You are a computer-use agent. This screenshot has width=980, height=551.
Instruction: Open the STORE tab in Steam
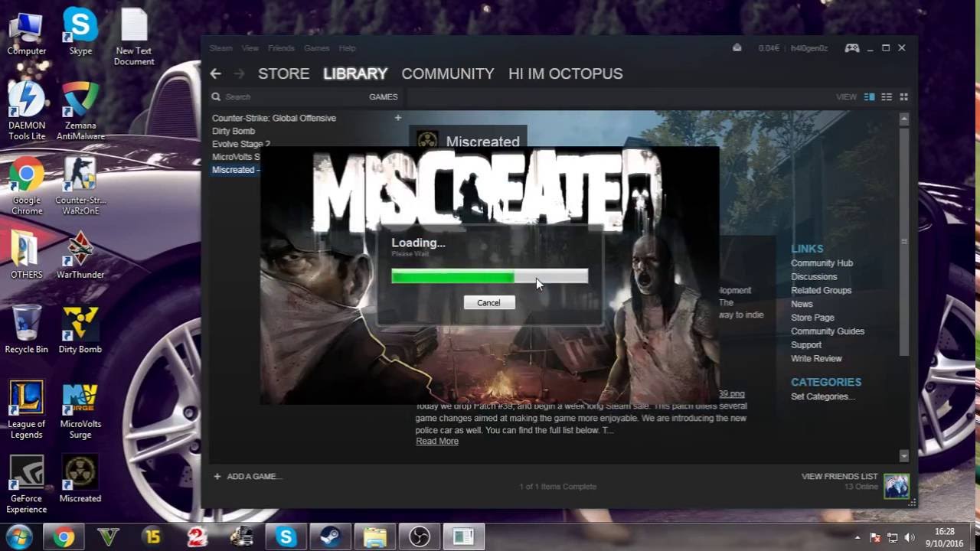(283, 73)
